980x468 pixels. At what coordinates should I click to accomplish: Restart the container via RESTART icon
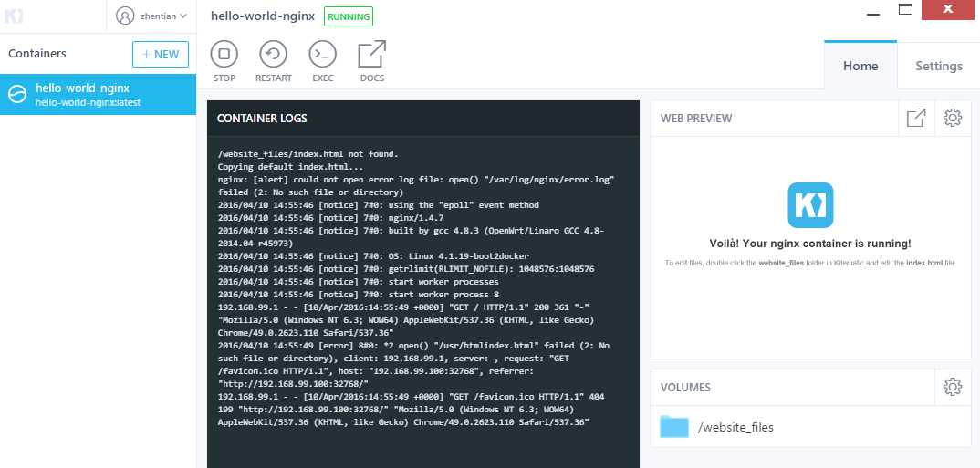point(273,55)
